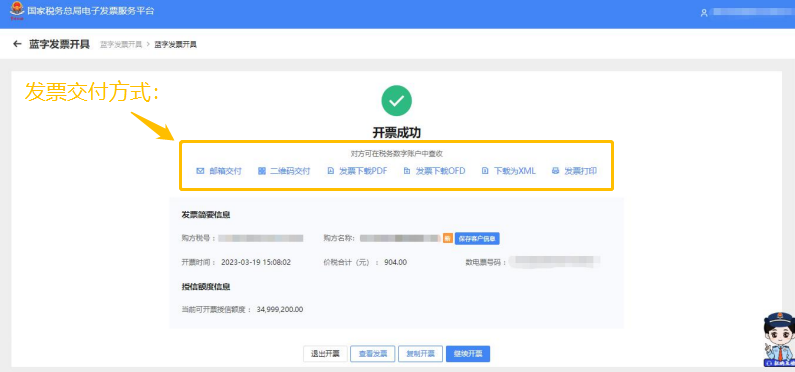Click 保存客户信息 button
This screenshot has width=795, height=372.
coord(477,239)
